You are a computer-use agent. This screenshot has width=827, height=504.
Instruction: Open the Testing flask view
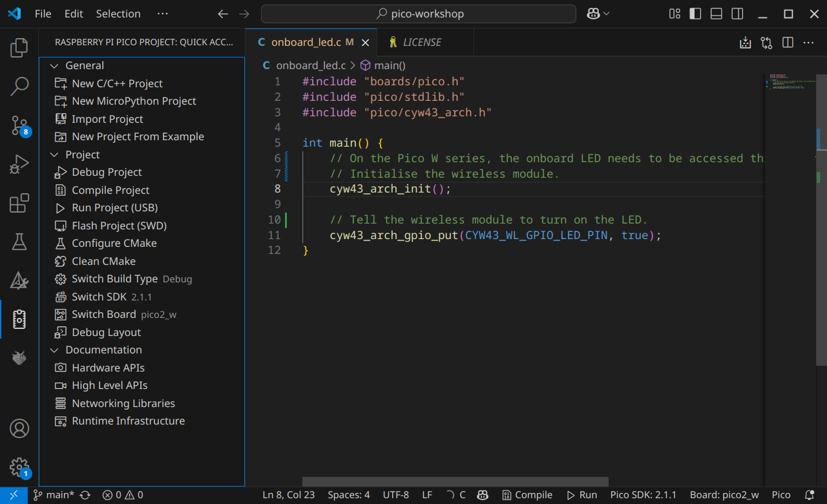click(x=19, y=242)
